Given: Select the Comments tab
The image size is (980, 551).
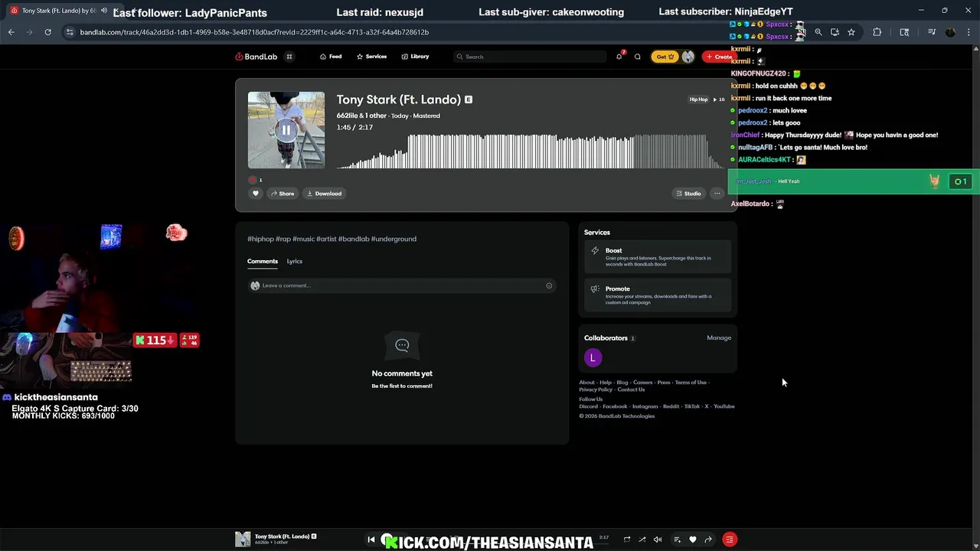Looking at the screenshot, I should pos(263,262).
